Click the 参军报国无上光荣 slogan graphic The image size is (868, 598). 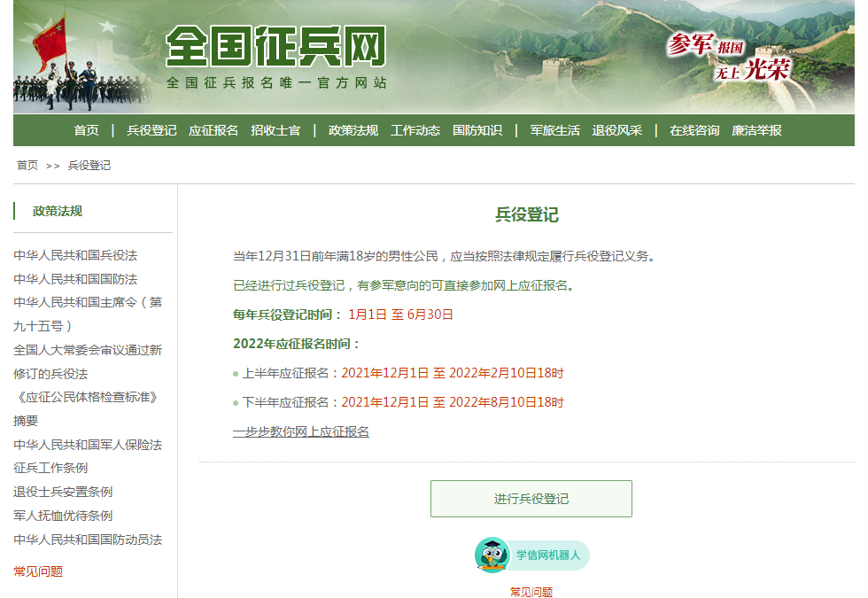728,56
